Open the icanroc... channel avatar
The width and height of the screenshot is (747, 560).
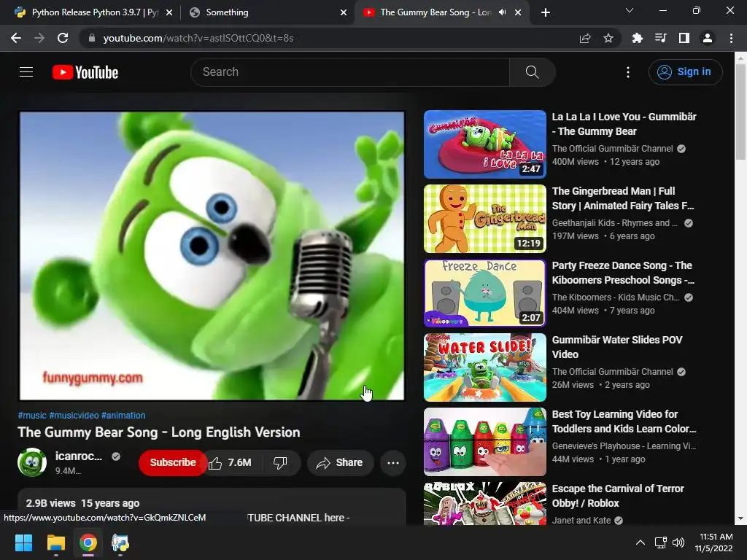click(32, 462)
